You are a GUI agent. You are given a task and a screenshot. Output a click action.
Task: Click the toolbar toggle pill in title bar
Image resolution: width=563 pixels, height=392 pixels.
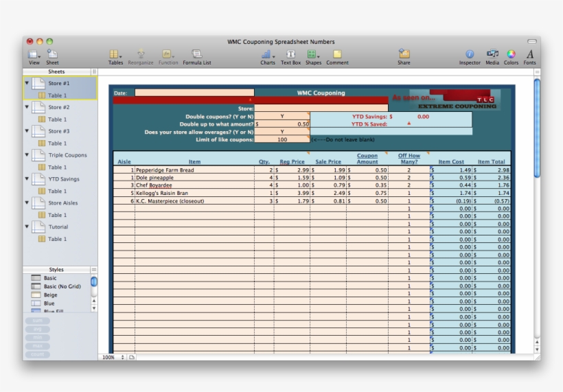[x=532, y=41]
